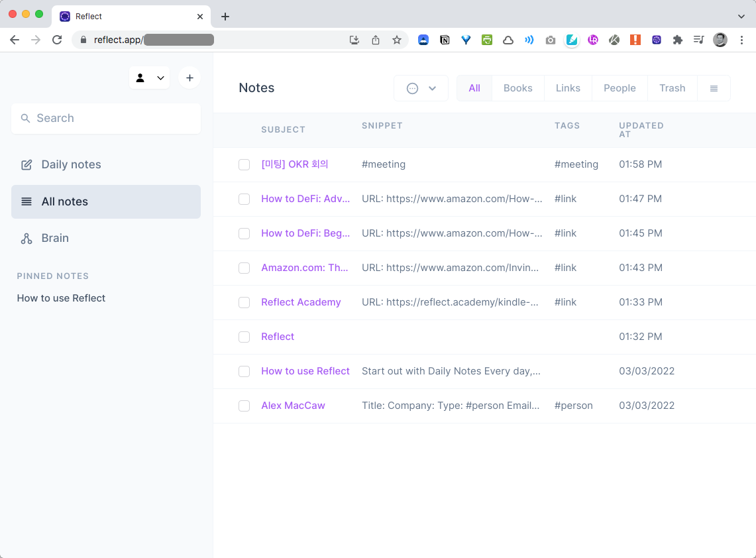Click the #person tag
Image resolution: width=756 pixels, height=558 pixels.
click(573, 406)
